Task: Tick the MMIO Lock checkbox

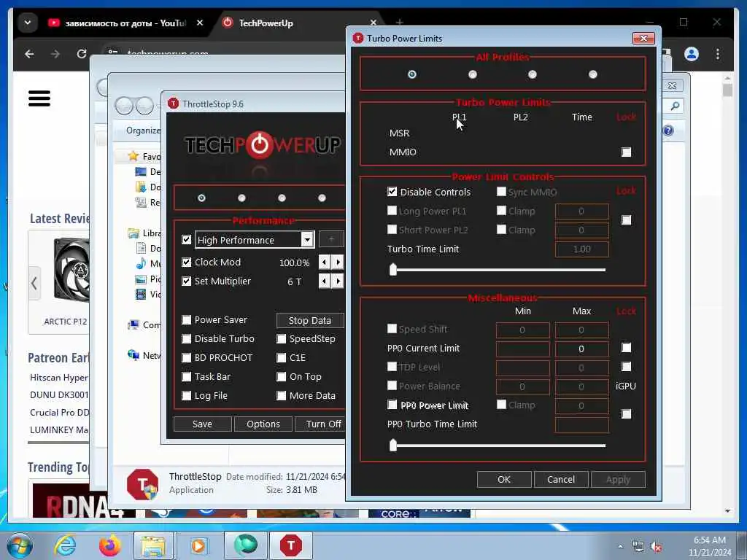Action: 626,152
